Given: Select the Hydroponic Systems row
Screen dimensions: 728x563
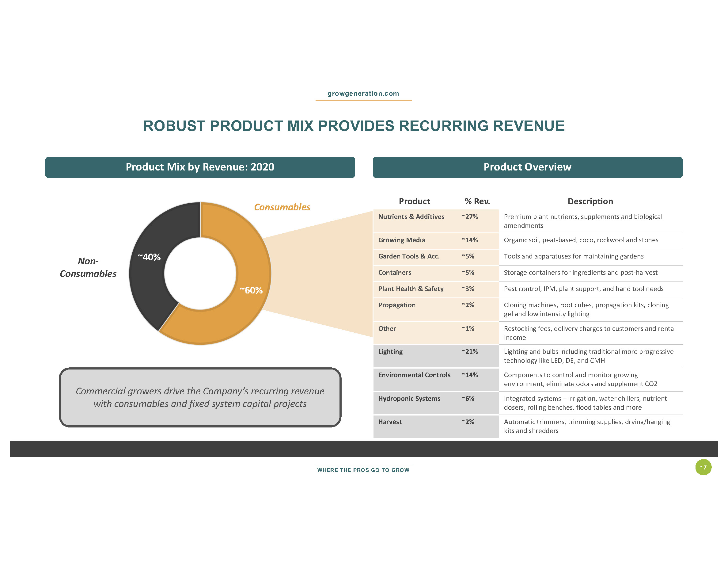Looking at the screenshot, I should [409, 399].
